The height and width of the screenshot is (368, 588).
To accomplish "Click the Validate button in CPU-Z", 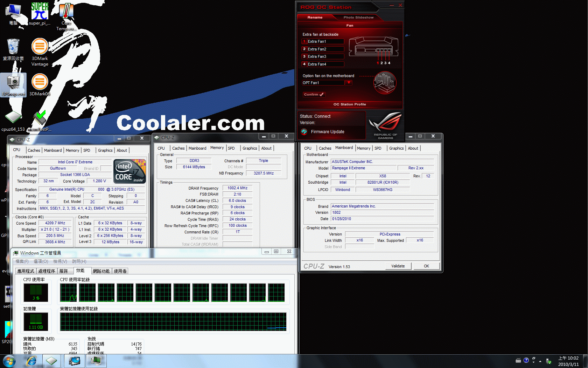I will [x=398, y=266].
